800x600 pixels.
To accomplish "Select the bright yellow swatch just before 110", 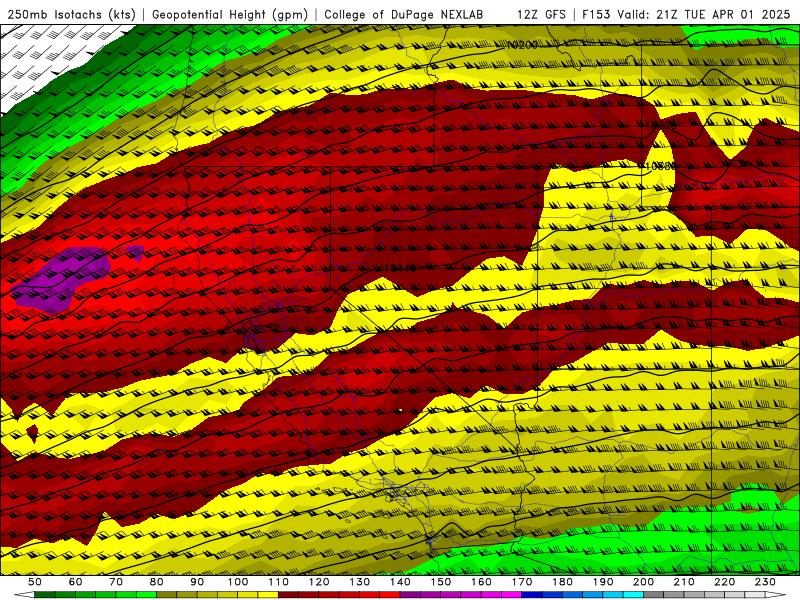I will click(x=268, y=595).
